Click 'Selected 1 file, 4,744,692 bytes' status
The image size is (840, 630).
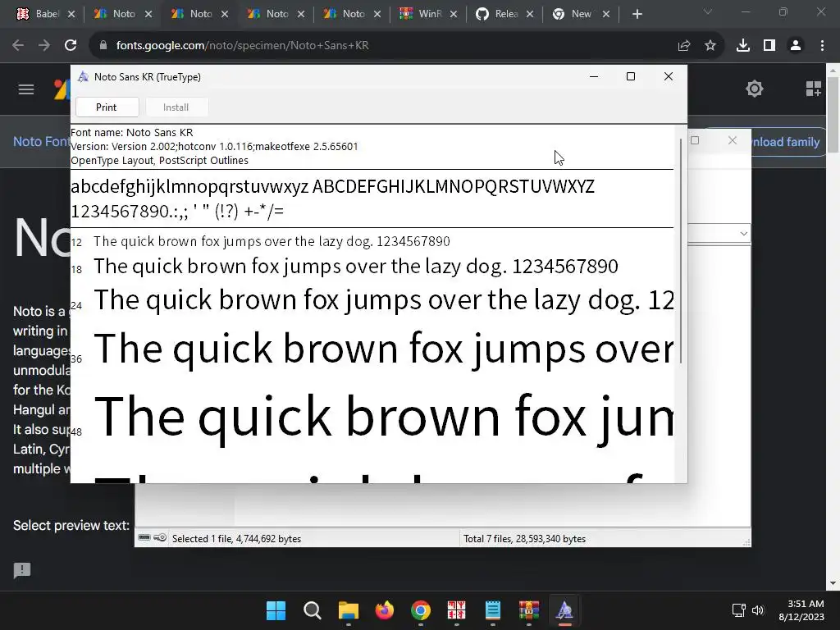(237, 539)
